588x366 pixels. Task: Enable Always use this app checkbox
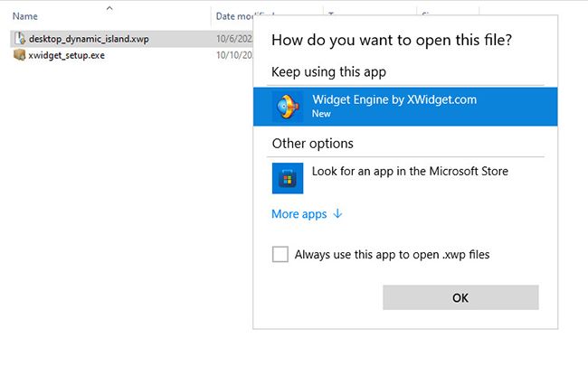click(280, 254)
